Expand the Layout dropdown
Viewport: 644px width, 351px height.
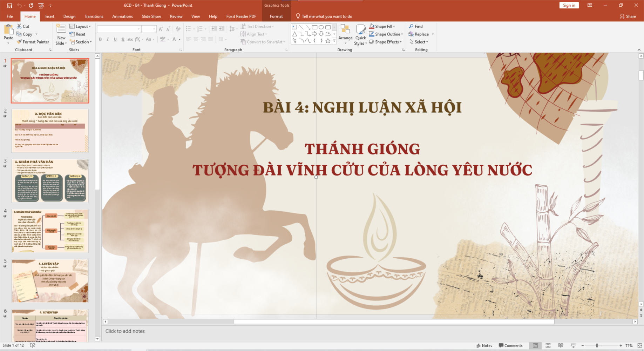coord(80,26)
